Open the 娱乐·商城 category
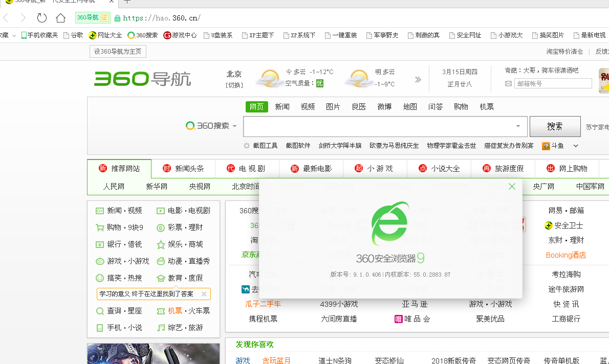Image resolution: width=609 pixels, height=364 pixels. coord(180,244)
